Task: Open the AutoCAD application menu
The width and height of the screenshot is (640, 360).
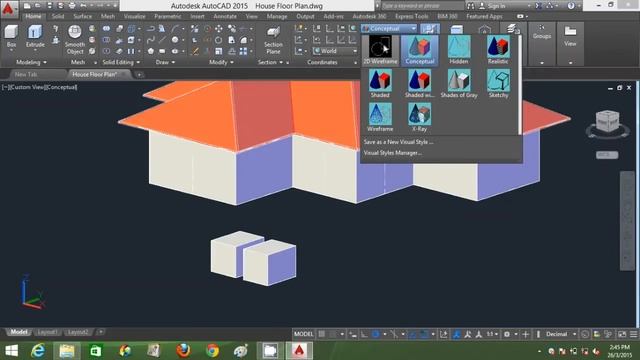Action: 9,8
